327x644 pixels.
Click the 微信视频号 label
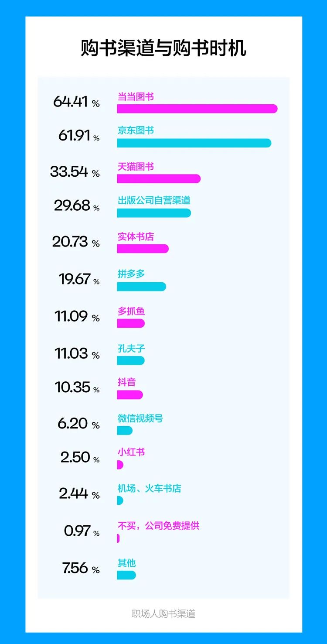point(140,418)
